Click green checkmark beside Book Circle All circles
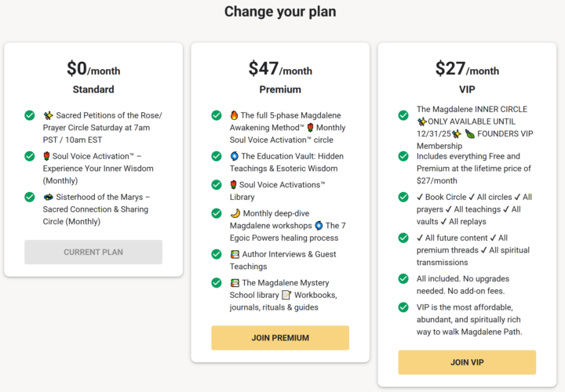This screenshot has width=565, height=392. pos(403,197)
